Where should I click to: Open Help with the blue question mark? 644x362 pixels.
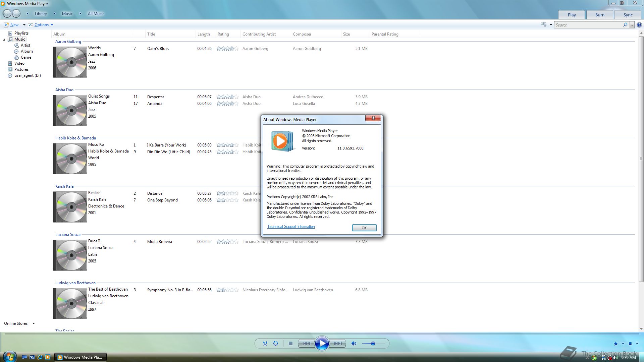click(639, 25)
